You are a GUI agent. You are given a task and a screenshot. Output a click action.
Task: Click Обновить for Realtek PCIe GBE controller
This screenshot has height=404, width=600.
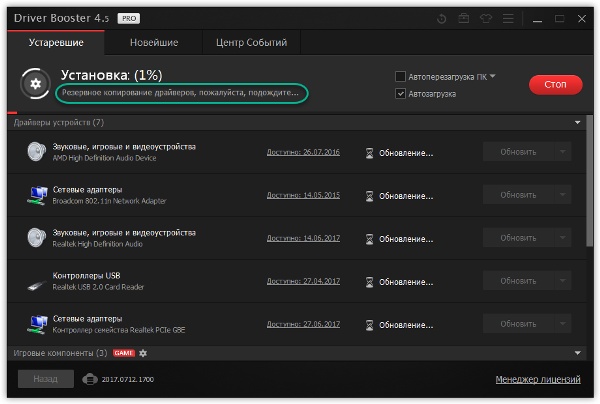tap(518, 324)
